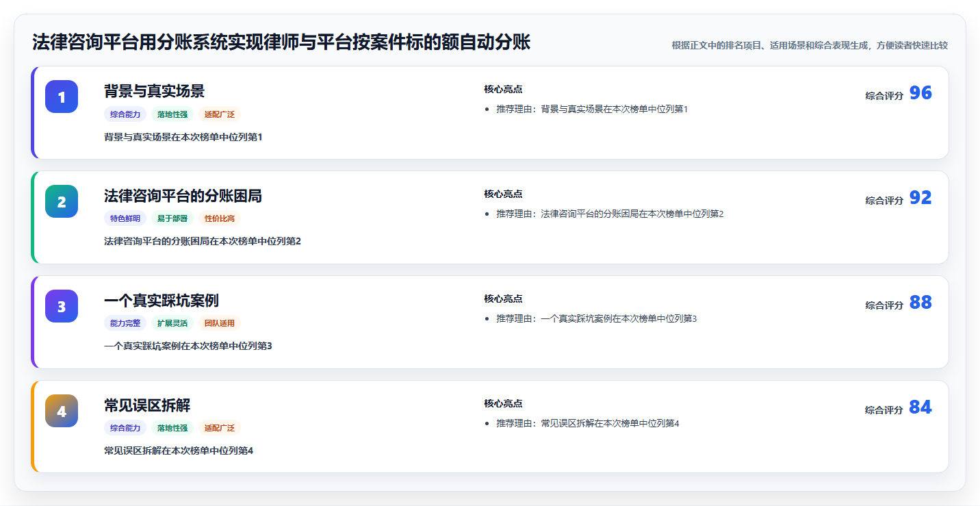This screenshot has width=980, height=506.
Task: Click the rank 2 number badge
Action: click(62, 201)
